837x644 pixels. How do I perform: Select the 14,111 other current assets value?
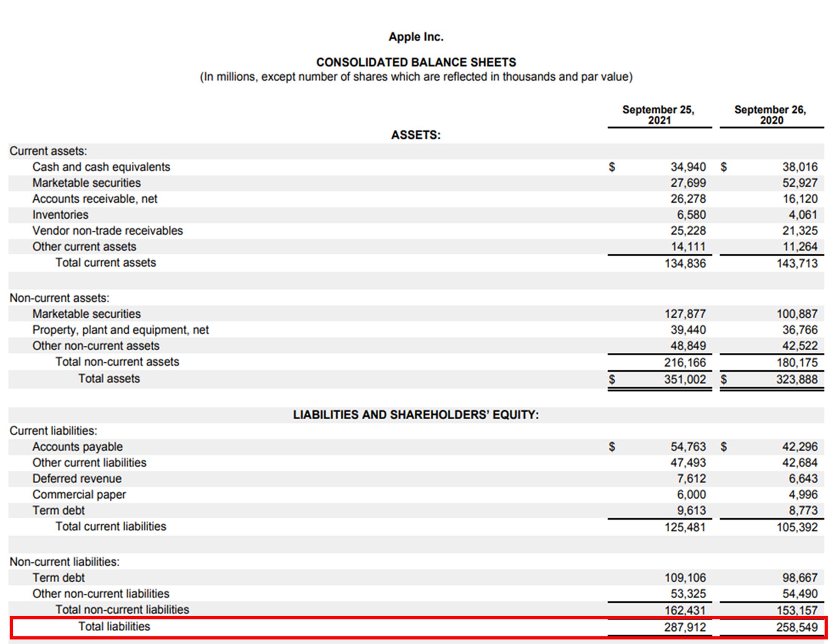pos(688,247)
